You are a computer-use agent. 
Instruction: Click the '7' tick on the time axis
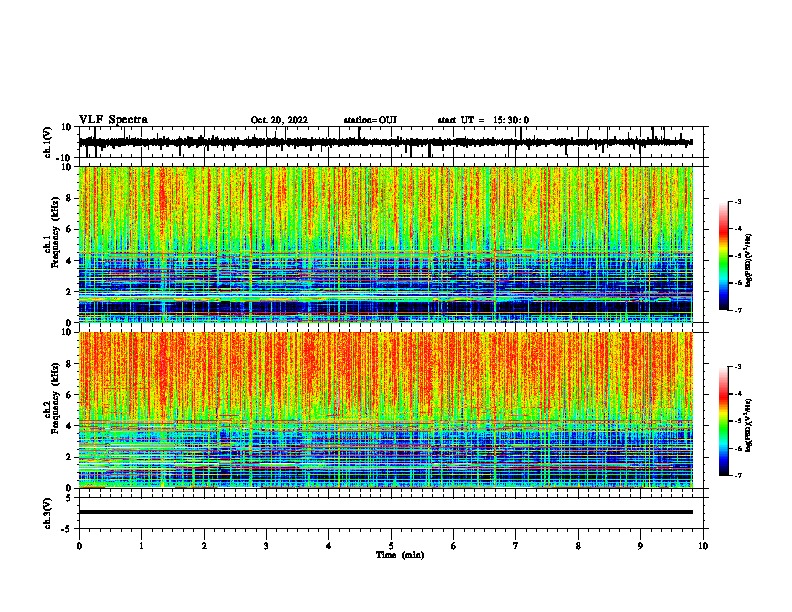pos(516,546)
